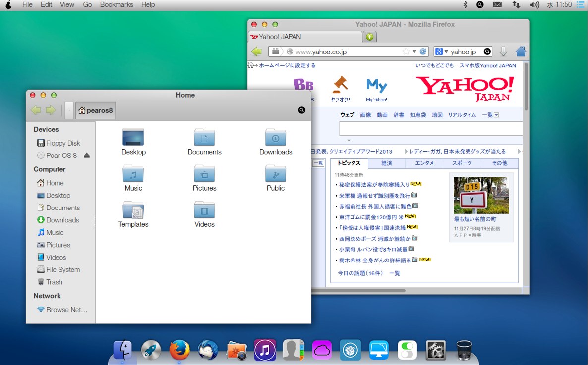Image resolution: width=588 pixels, height=365 pixels.
Task: Open the File menu
Action: pos(27,5)
